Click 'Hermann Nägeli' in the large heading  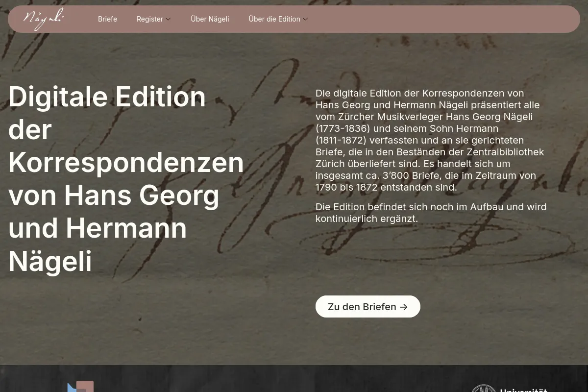(x=98, y=245)
